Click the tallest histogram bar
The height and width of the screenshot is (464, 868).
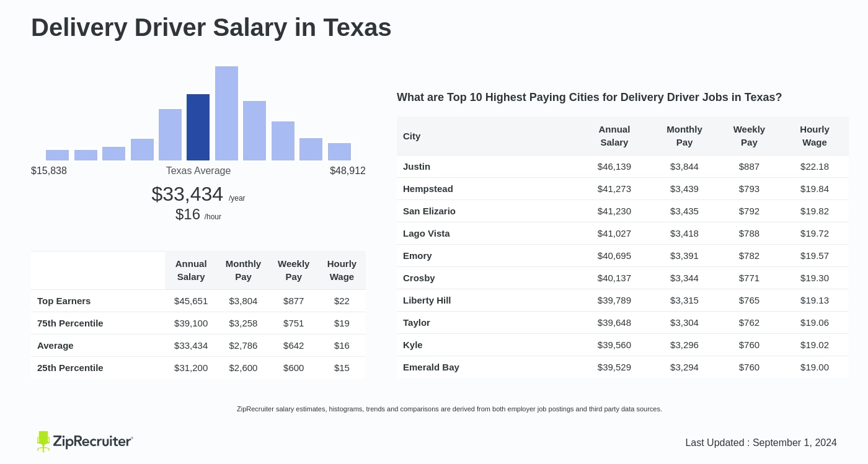(x=226, y=113)
